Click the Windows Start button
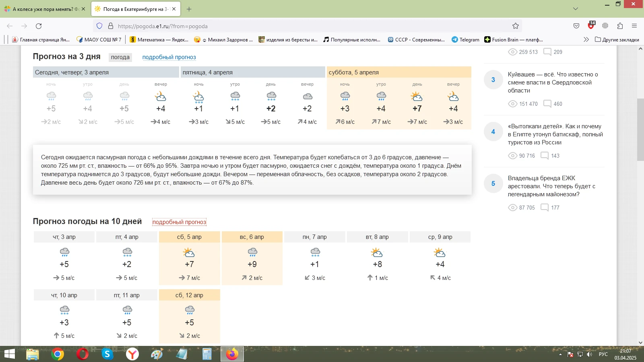The height and width of the screenshot is (362, 644). pos(9,354)
